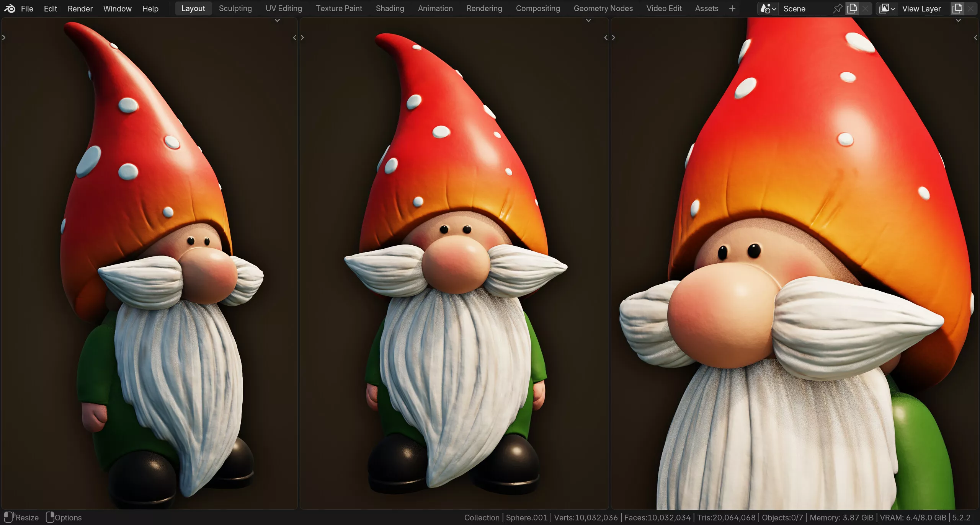This screenshot has height=525, width=980.
Task: Remove the view layer with X icon
Action: [970, 8]
